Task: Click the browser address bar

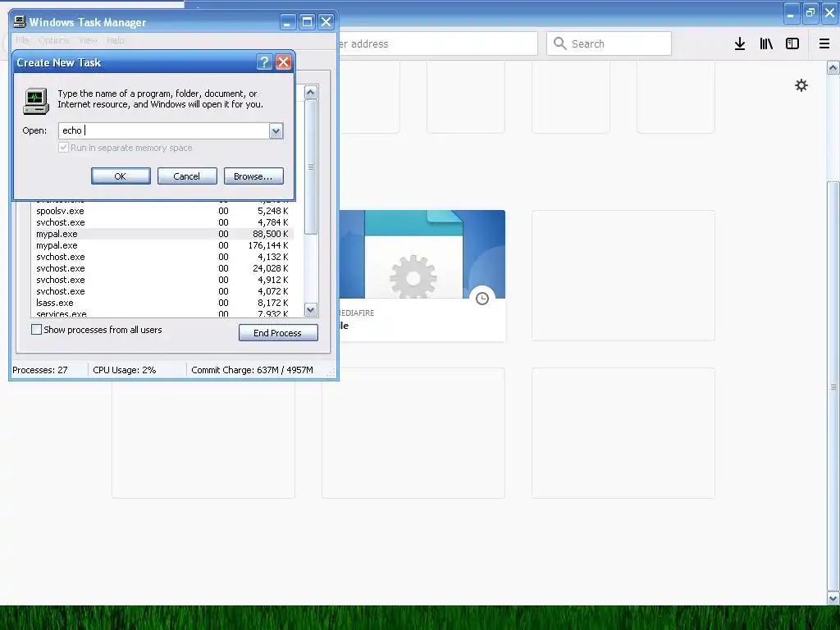Action: [436, 43]
